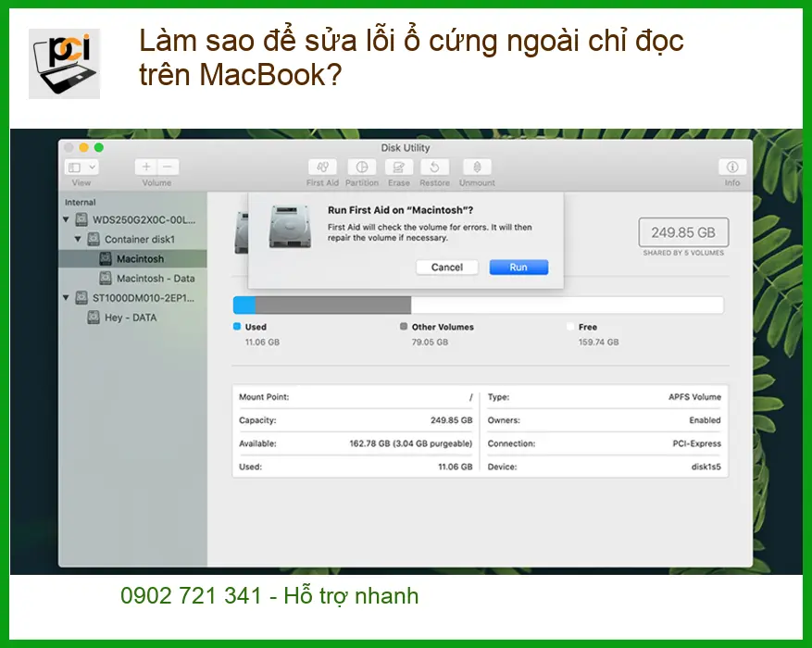Click Cancel in the First Aid dialog
The height and width of the screenshot is (648, 812).
click(447, 267)
